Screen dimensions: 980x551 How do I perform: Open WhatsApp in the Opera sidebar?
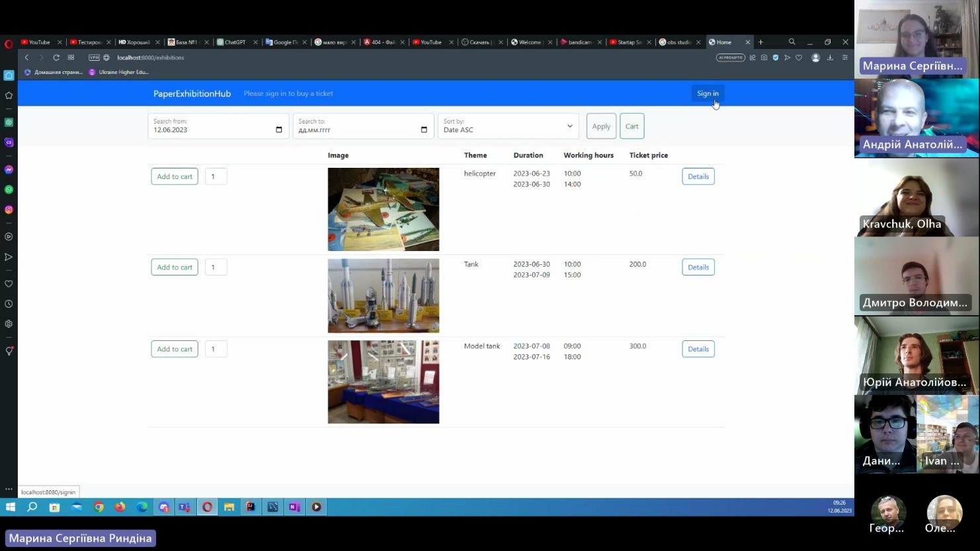click(x=9, y=190)
